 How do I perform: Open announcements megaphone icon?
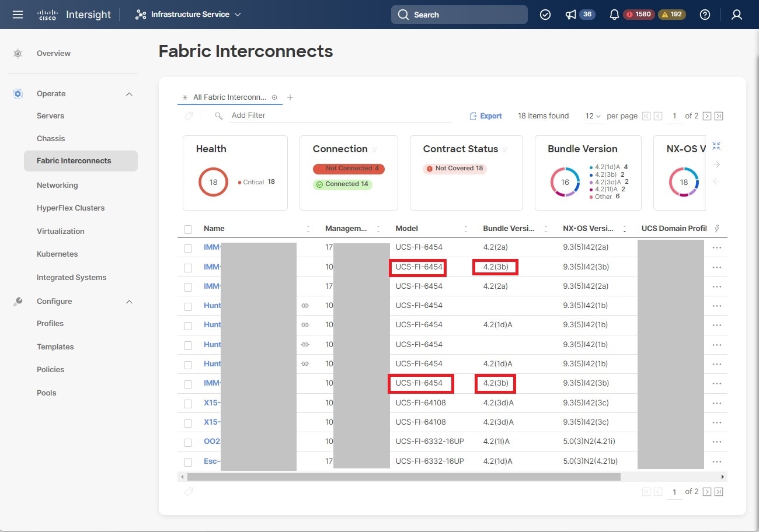(570, 15)
